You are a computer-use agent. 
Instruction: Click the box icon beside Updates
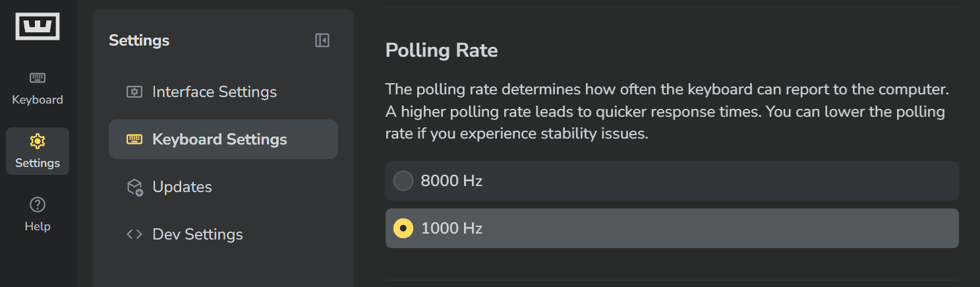click(134, 187)
